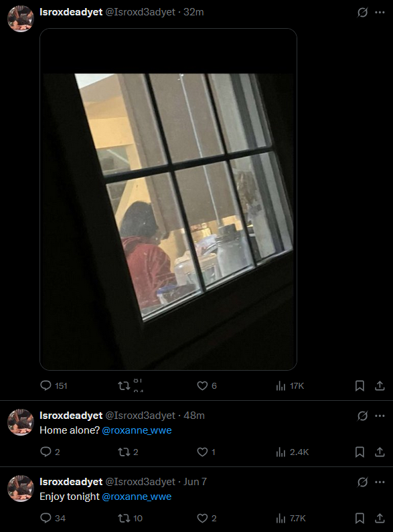Image resolution: width=393 pixels, height=532 pixels.
Task: Open more options on 'Home alone?' post
Action: click(x=380, y=416)
